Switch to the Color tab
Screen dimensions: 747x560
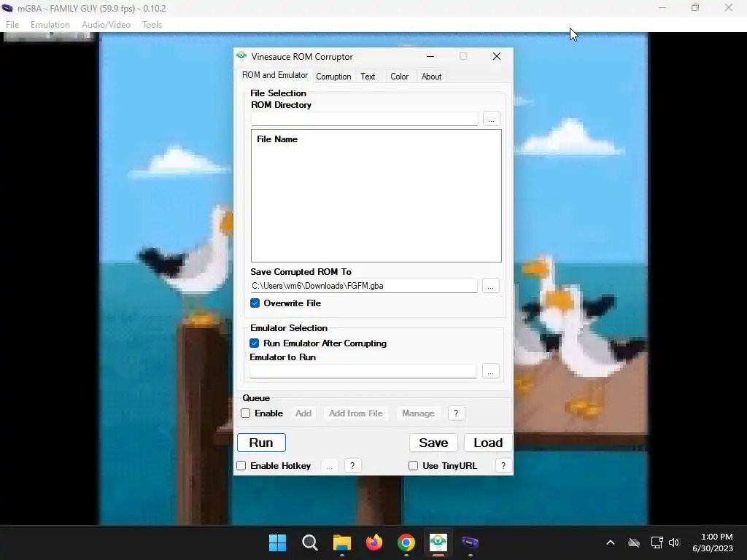[399, 76]
